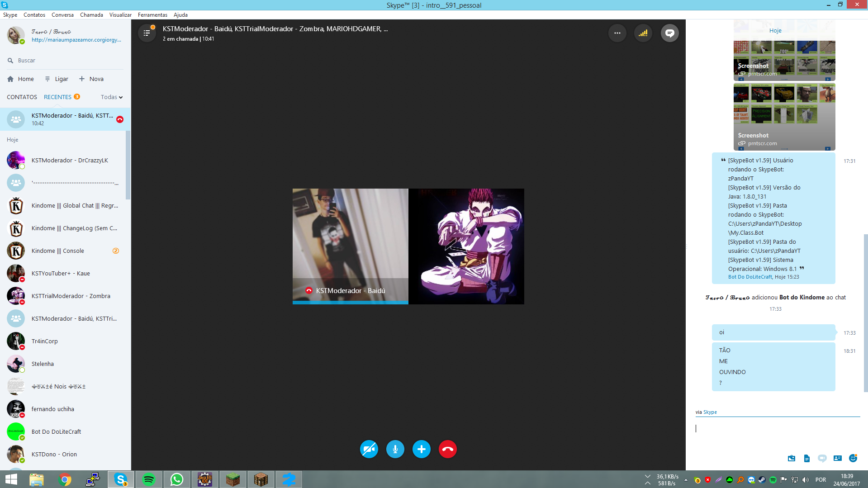868x488 pixels.
Task: Open Google Chrome from the taskbar
Action: pyautogui.click(x=65, y=479)
